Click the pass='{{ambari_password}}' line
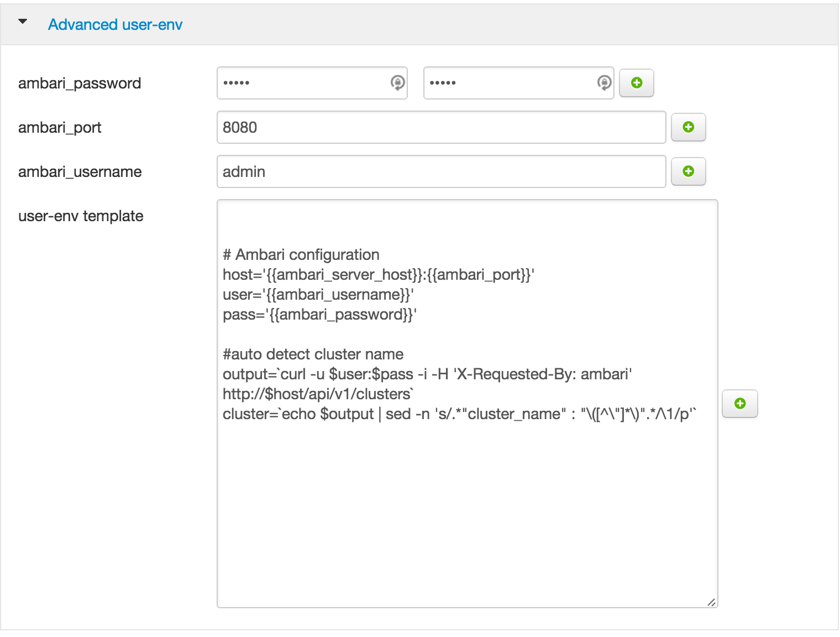840x637 pixels. click(x=319, y=315)
